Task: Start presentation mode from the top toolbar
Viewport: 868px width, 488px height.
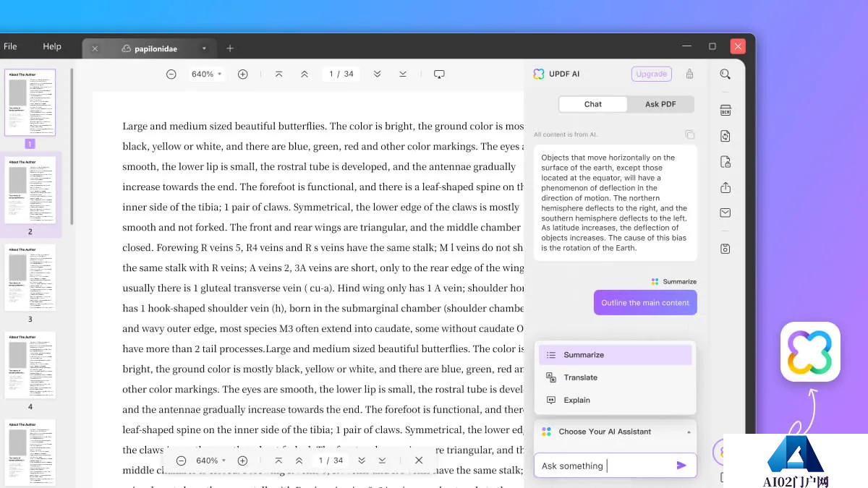Action: tap(439, 74)
